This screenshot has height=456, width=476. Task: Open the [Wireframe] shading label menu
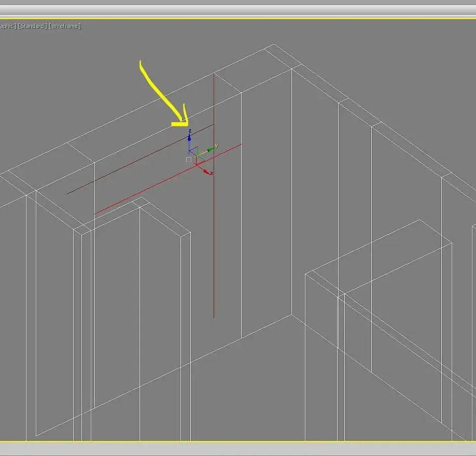pos(65,26)
